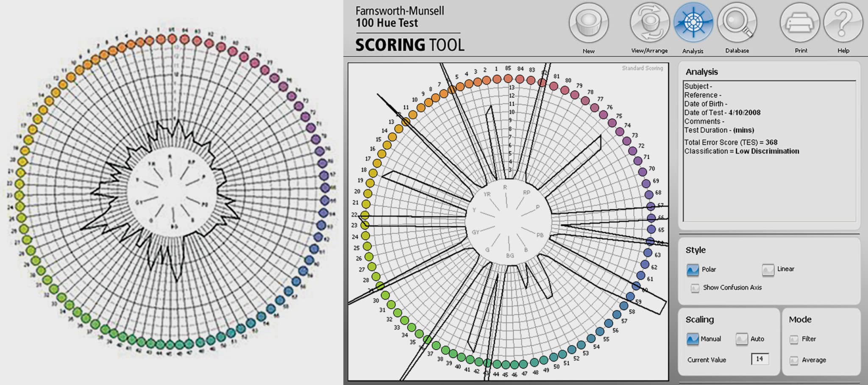868x385 pixels.
Task: Click the Current Value input field
Action: 760,359
